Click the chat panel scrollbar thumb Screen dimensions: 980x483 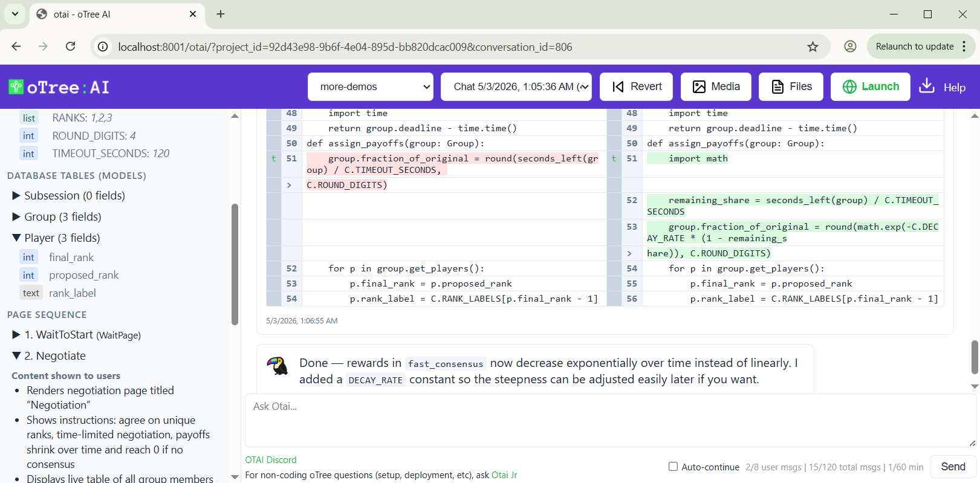coord(975,357)
